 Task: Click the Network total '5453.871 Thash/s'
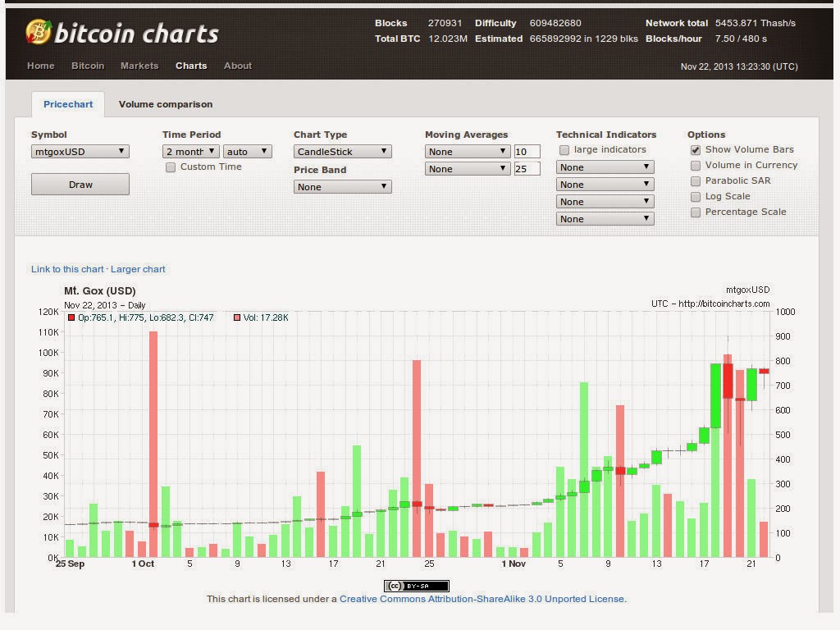(756, 23)
